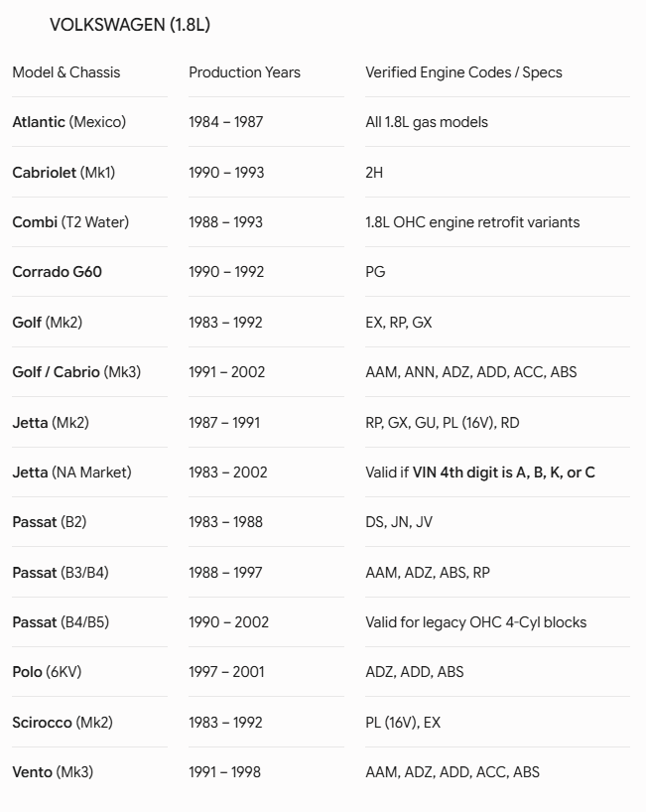Select the Atlantic (Mexico) model cell
This screenshot has width=646, height=812.
pyautogui.click(x=69, y=122)
